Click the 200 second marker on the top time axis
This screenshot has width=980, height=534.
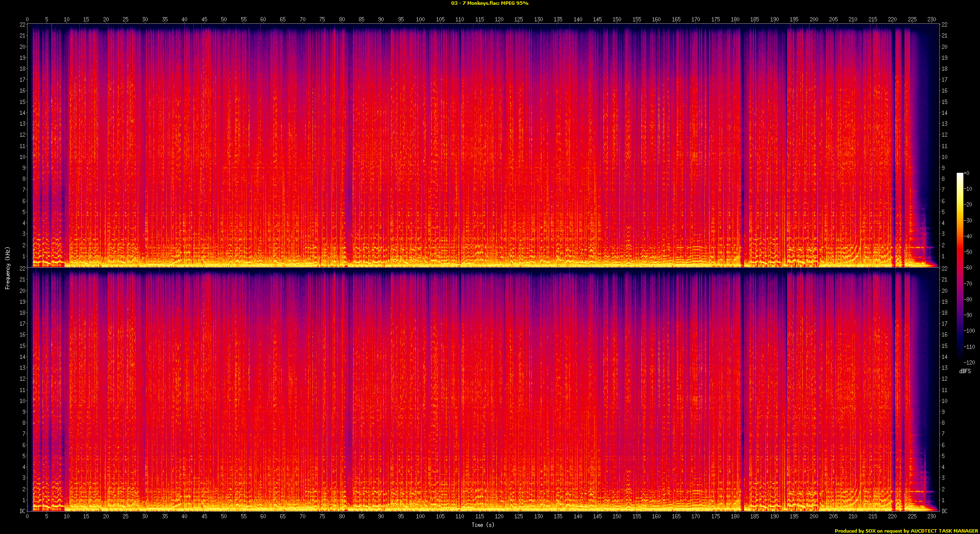[814, 19]
